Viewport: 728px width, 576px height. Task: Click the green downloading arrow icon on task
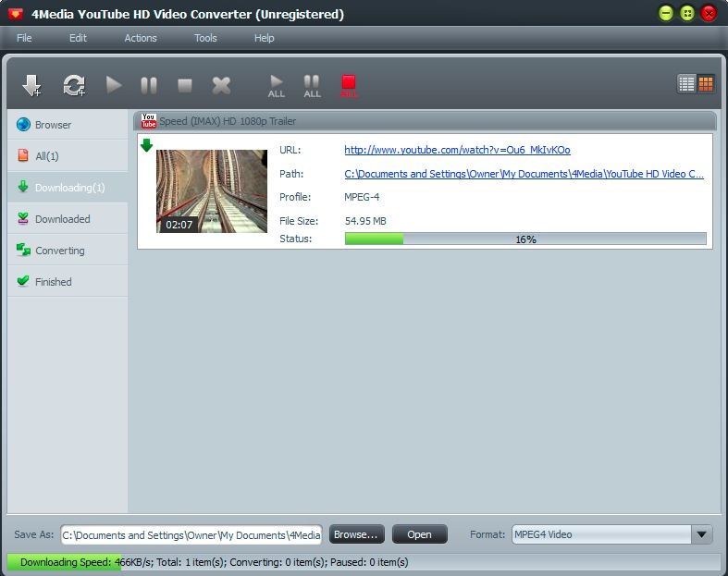[x=147, y=145]
